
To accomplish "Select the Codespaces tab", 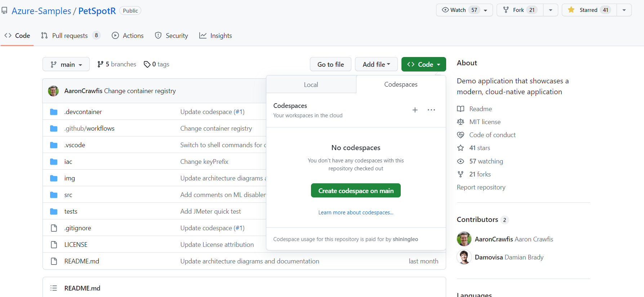I will click(401, 84).
